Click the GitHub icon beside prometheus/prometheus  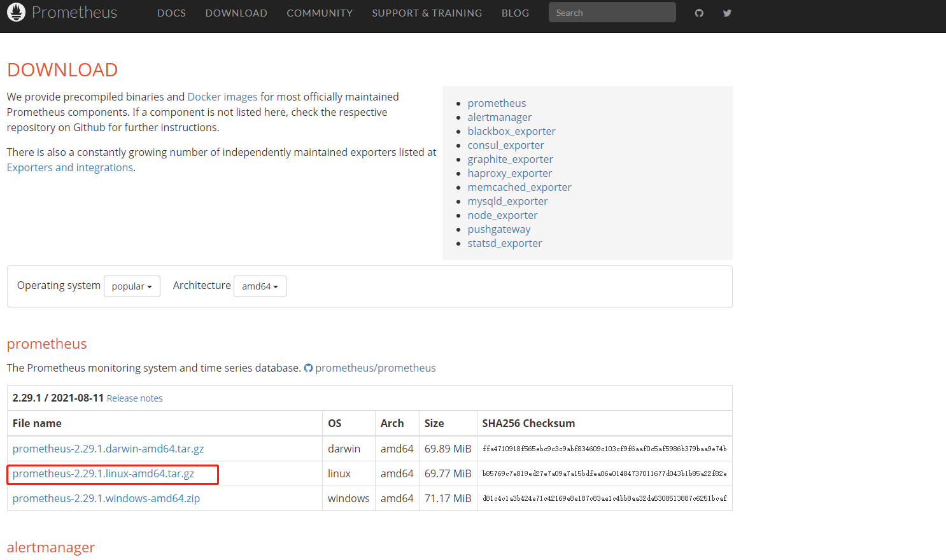(308, 368)
